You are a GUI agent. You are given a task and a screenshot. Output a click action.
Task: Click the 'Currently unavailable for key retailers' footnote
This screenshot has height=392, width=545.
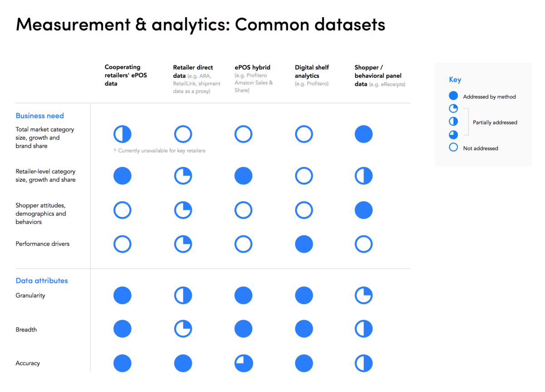pyautogui.click(x=159, y=151)
